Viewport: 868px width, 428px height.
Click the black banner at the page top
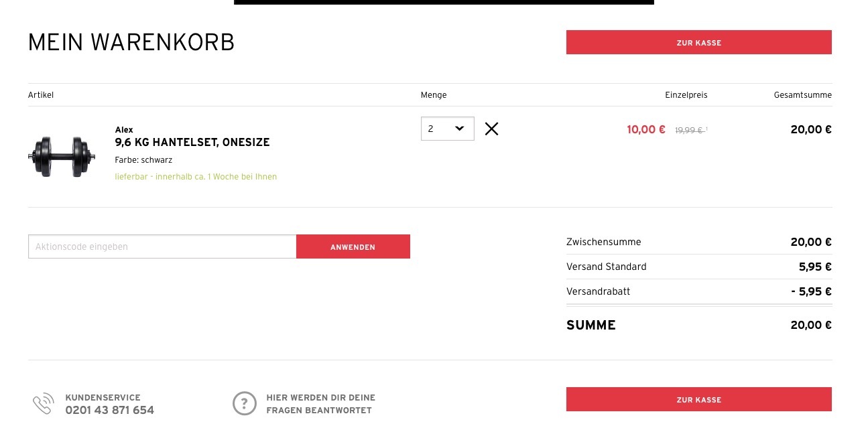[444, 2]
